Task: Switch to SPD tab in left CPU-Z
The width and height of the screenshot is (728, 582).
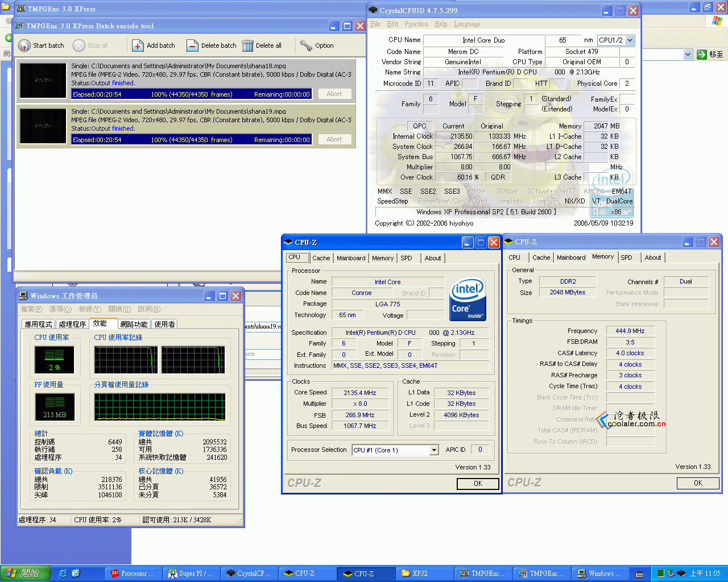Action: [406, 258]
